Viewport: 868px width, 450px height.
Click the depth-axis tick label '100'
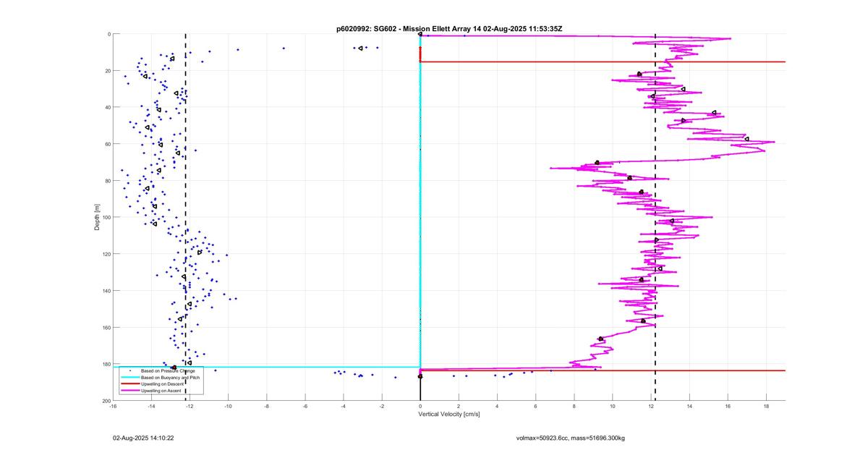(106, 217)
